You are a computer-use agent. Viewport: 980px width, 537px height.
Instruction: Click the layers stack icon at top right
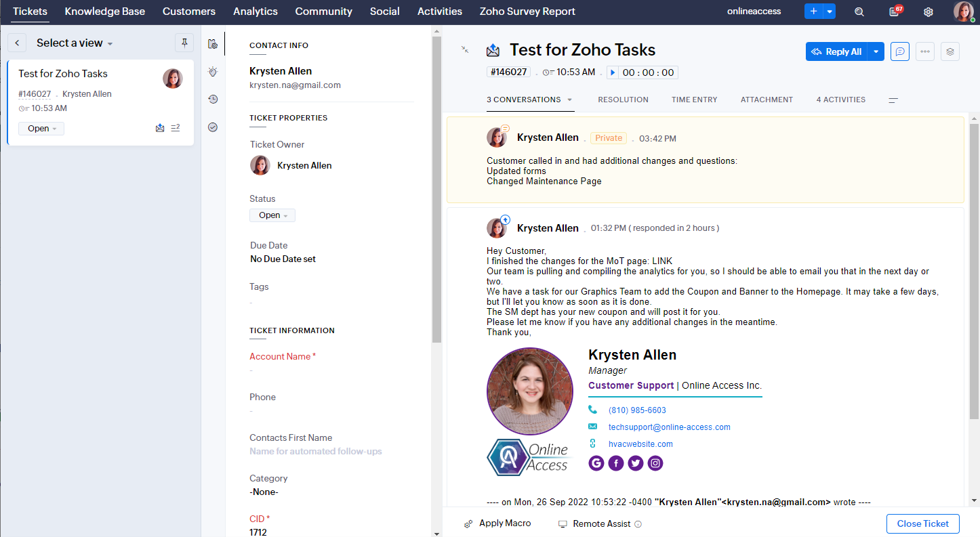pos(950,51)
